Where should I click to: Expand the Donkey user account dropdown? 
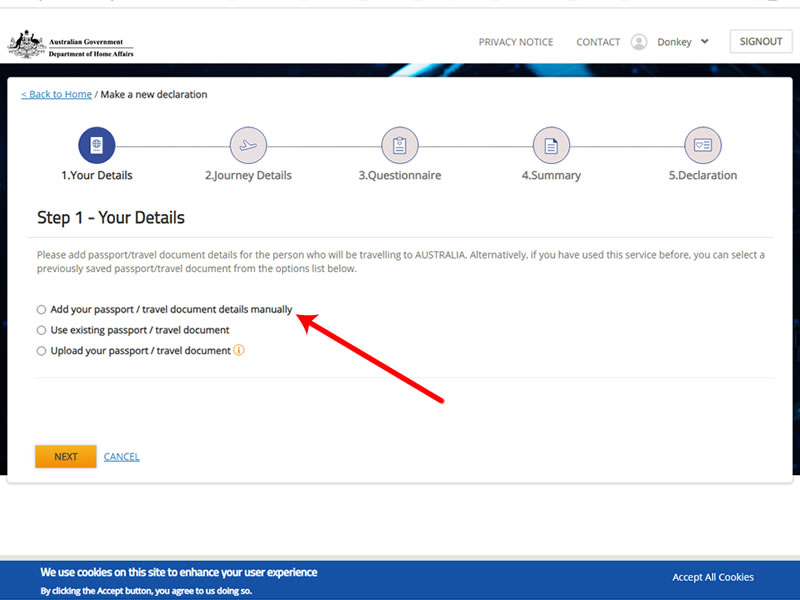pos(704,42)
